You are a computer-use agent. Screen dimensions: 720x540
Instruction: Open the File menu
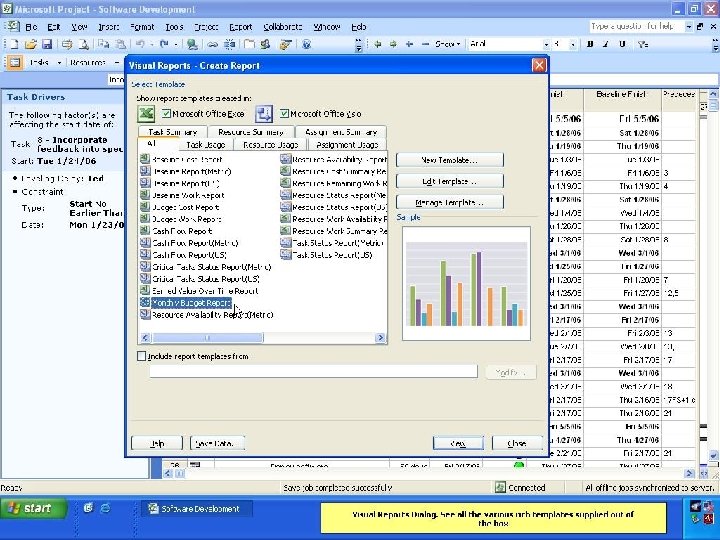click(31, 27)
